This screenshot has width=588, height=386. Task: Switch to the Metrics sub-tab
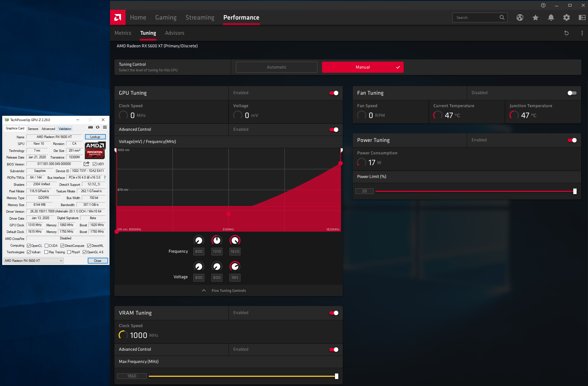coord(123,33)
